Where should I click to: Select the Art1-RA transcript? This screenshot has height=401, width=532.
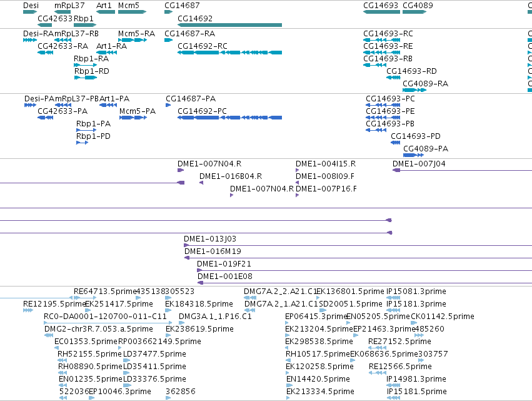coord(106,53)
